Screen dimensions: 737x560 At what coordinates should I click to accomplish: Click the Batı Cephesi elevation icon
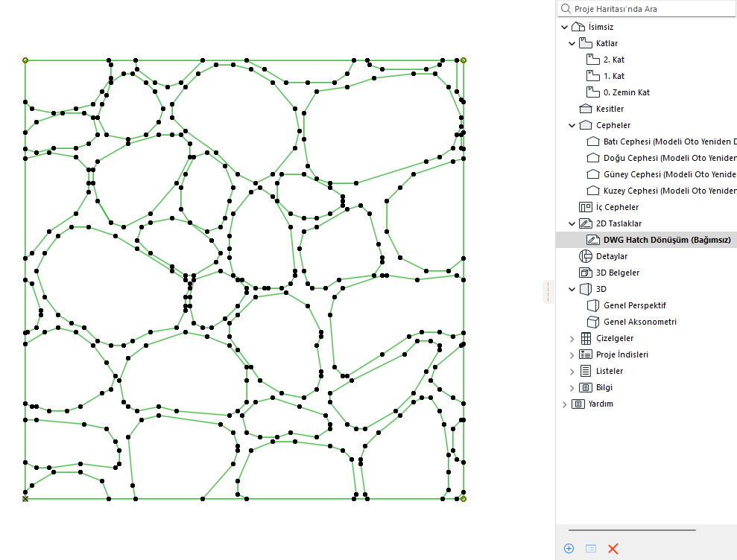tap(592, 142)
